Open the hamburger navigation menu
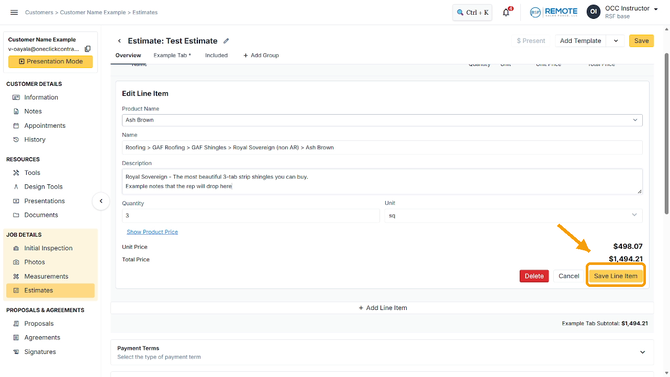670x377 pixels. pos(14,12)
